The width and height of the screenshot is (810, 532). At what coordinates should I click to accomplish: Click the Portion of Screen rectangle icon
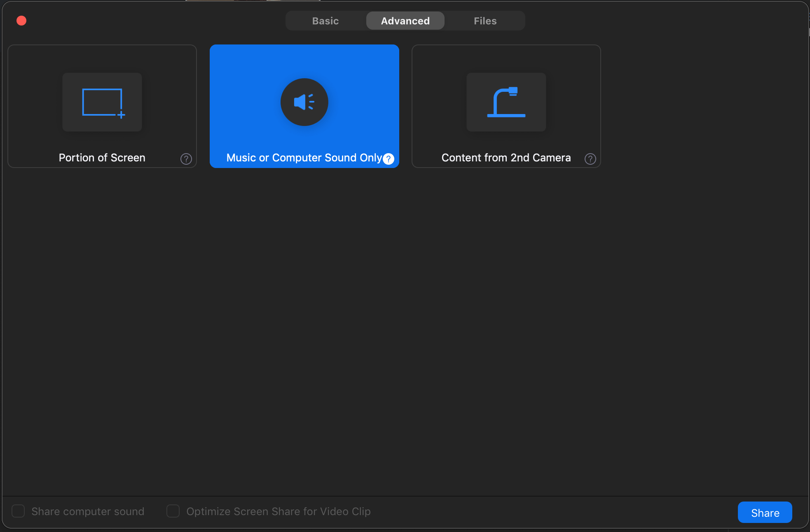[102, 102]
